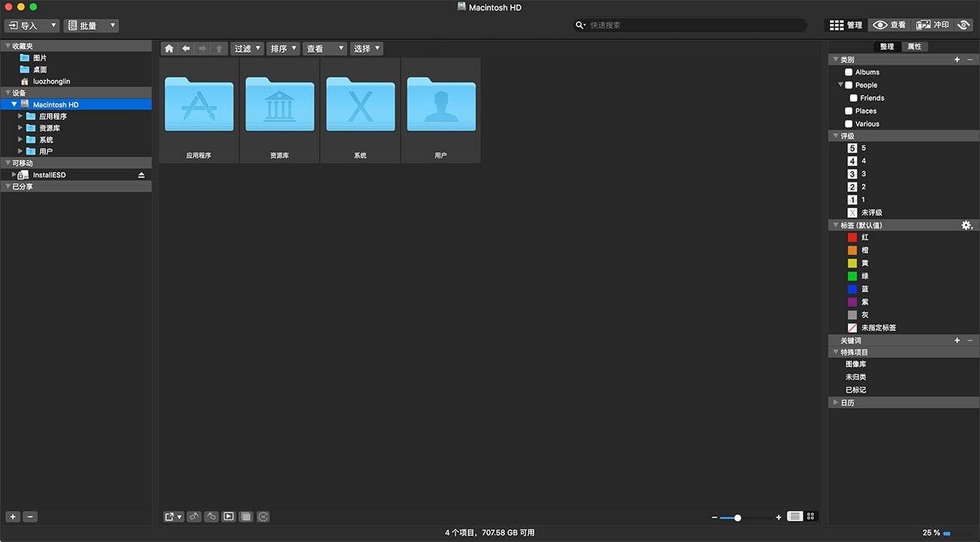This screenshot has height=542, width=980.
Task: Expand the 应用程序 folder in the sidebar
Action: [x=20, y=116]
